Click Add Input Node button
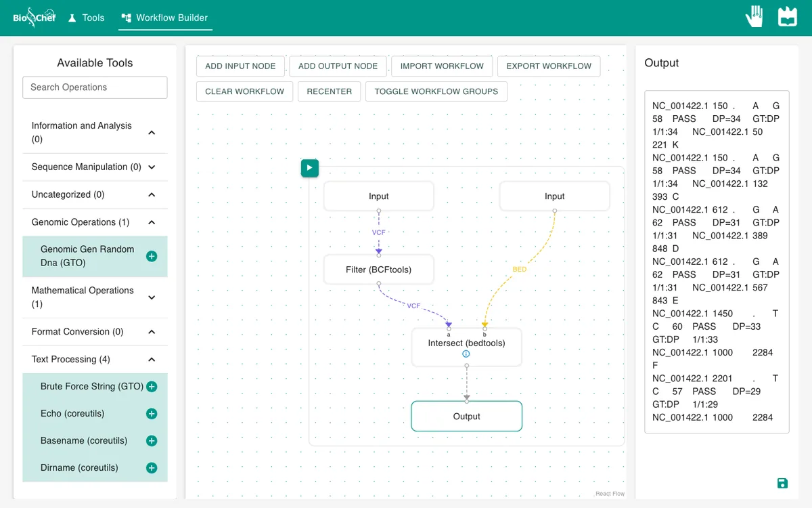 pyautogui.click(x=240, y=66)
